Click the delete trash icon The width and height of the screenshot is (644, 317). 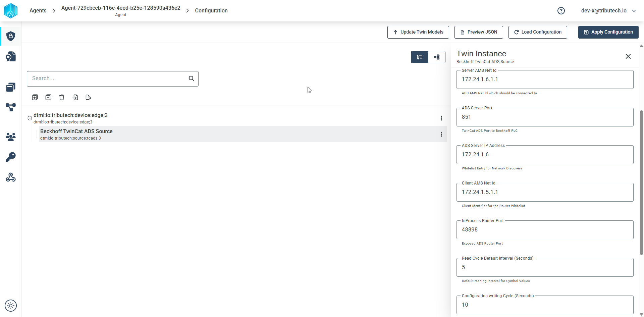tap(62, 97)
